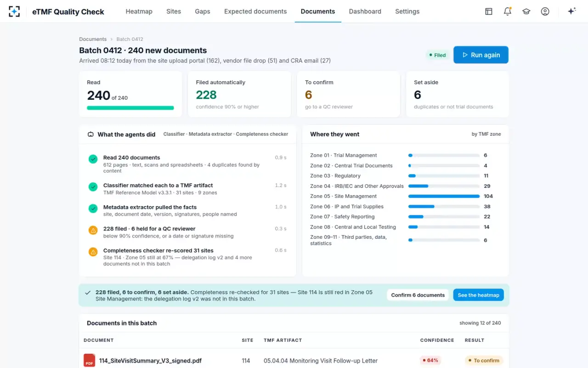Click warning icon for Completeness checker step
588x368 pixels.
click(93, 252)
